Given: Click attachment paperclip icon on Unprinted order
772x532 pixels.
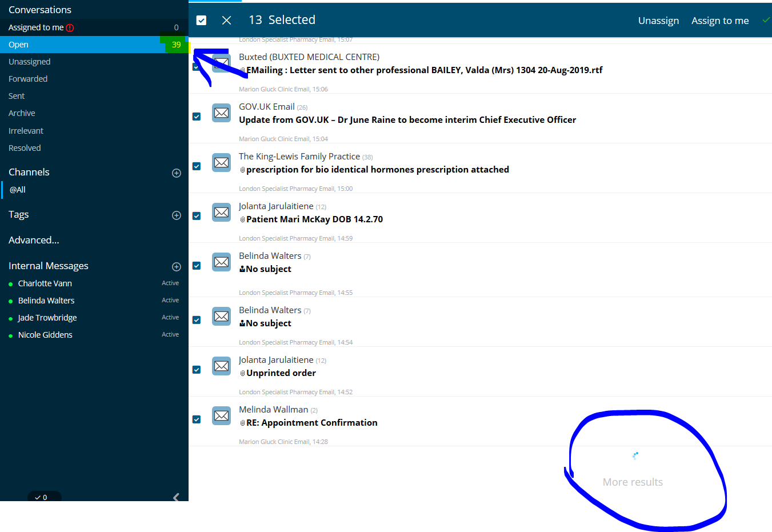Looking at the screenshot, I should (x=242, y=373).
